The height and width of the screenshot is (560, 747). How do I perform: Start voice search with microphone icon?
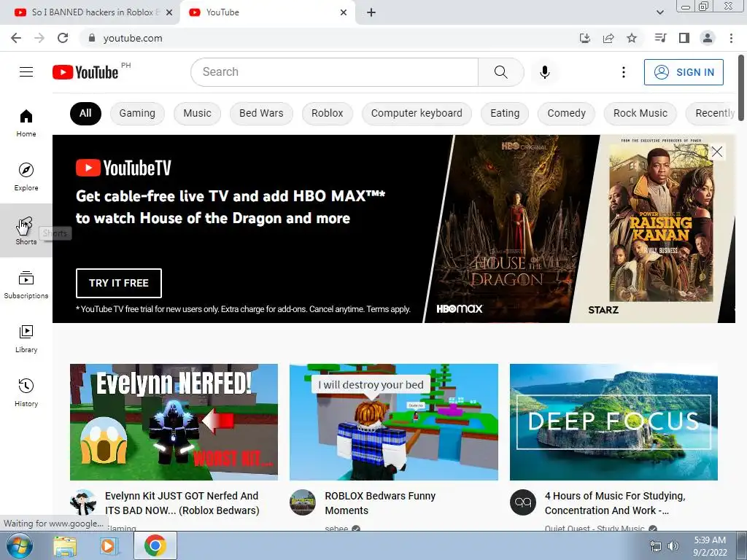(x=544, y=72)
